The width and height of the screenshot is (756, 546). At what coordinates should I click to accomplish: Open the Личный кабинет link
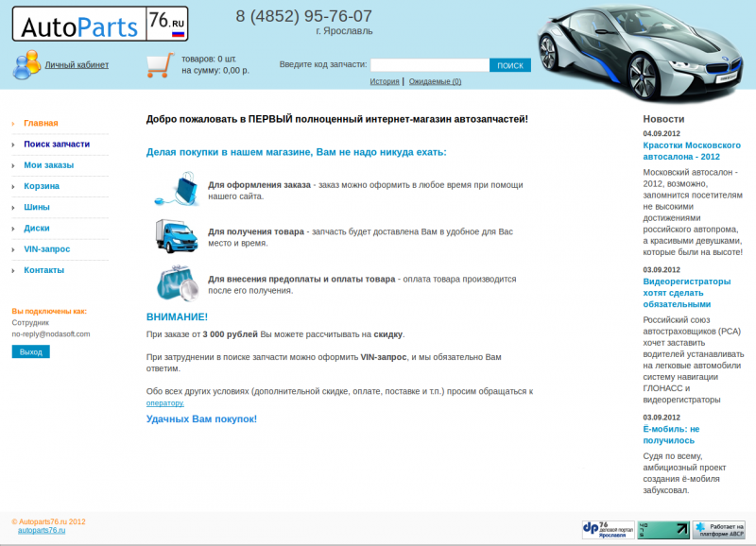pos(77,65)
